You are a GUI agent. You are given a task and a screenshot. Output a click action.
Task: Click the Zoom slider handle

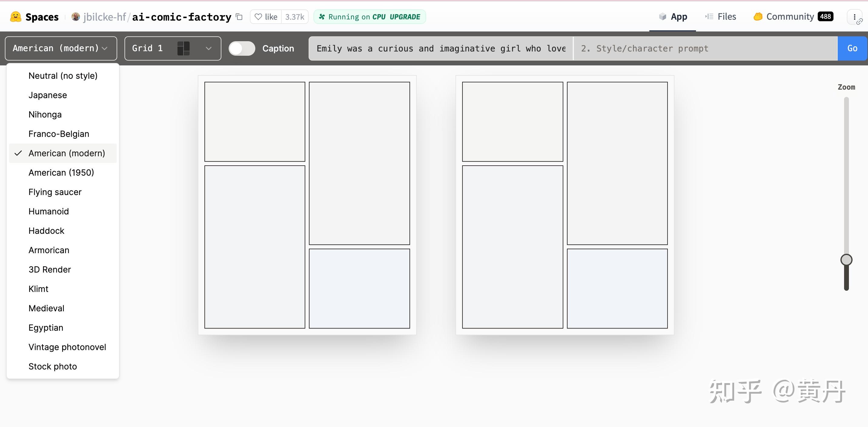[846, 260]
